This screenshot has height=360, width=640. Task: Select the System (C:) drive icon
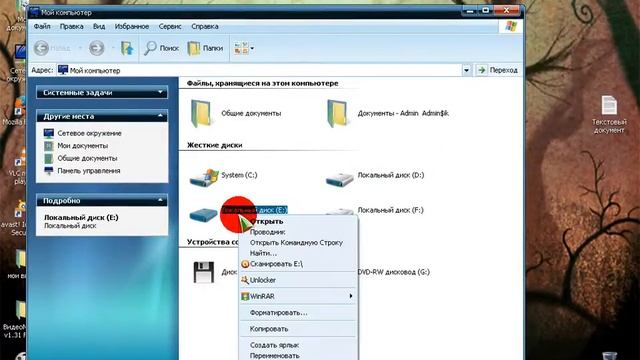pos(204,177)
